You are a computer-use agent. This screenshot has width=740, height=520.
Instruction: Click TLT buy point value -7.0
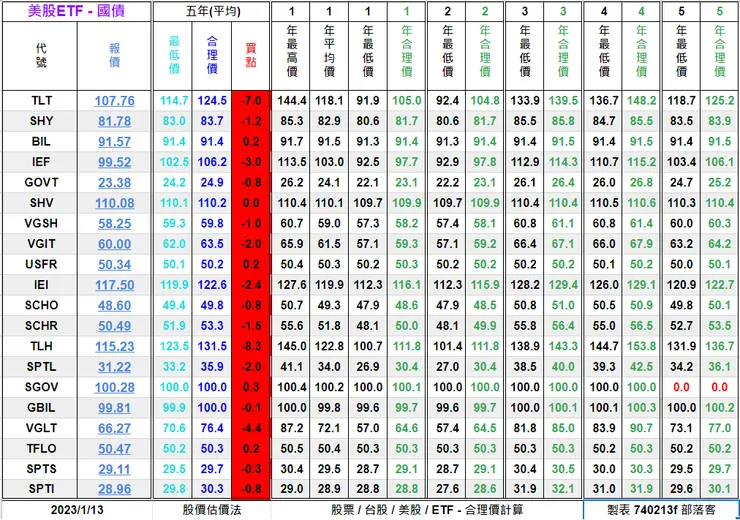click(x=251, y=101)
